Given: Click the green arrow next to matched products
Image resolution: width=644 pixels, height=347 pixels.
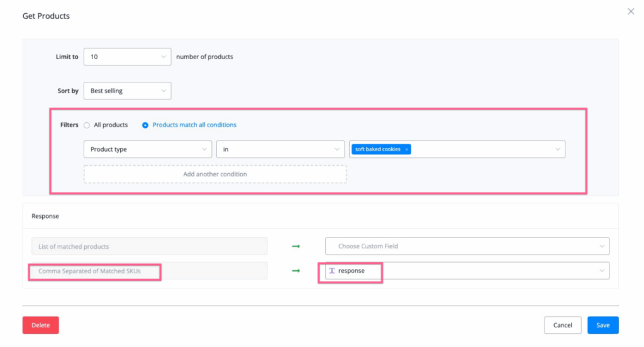Looking at the screenshot, I should 296,246.
